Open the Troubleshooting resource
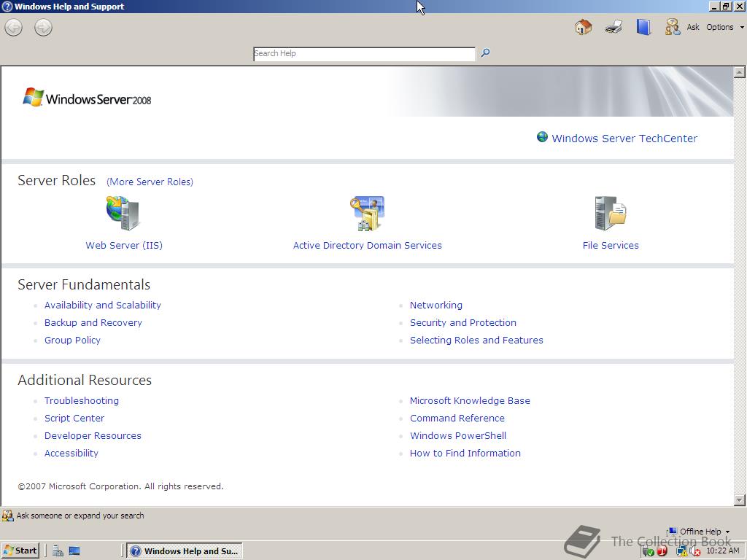The width and height of the screenshot is (747, 560). [x=82, y=401]
